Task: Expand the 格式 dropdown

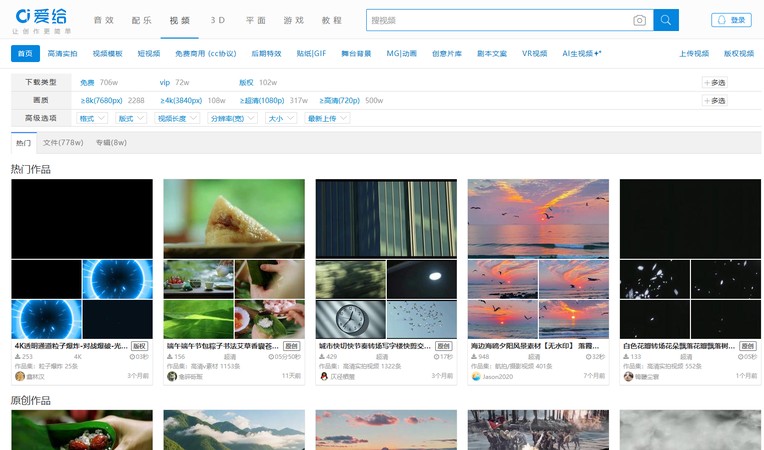Action: point(92,118)
